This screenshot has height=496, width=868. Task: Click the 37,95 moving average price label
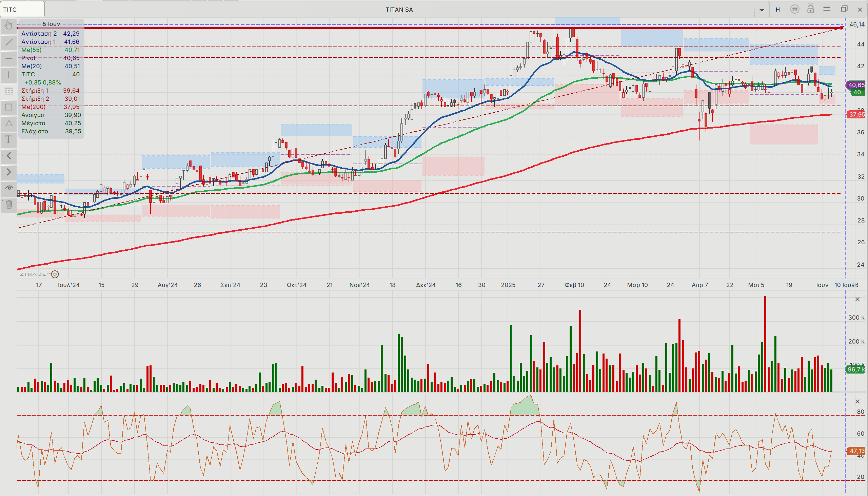(x=856, y=114)
